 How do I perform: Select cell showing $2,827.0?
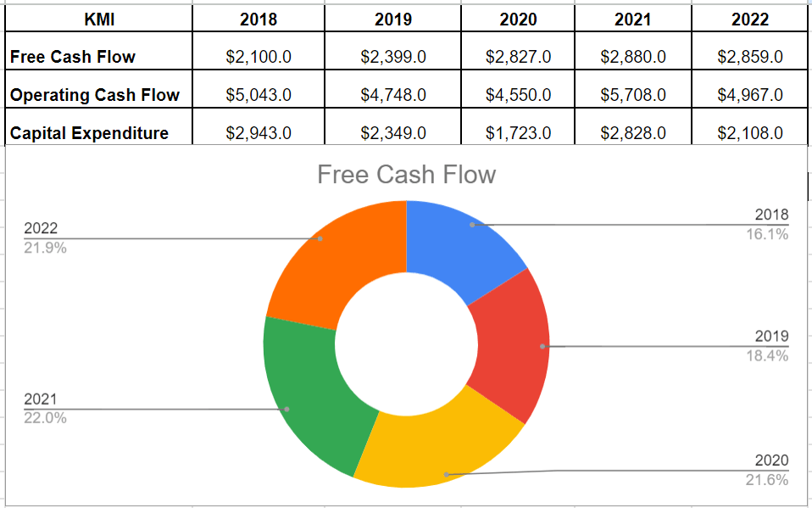click(518, 51)
